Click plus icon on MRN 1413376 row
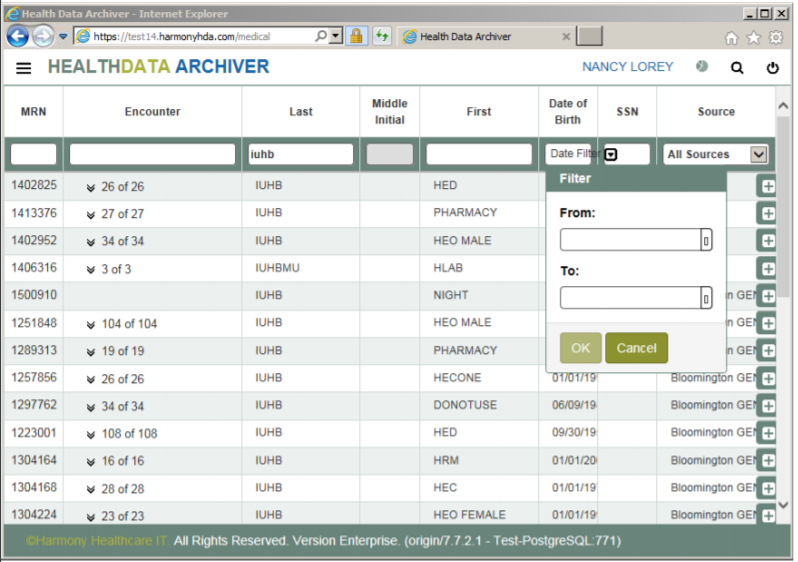Screen dimensions: 798x562 [768, 214]
